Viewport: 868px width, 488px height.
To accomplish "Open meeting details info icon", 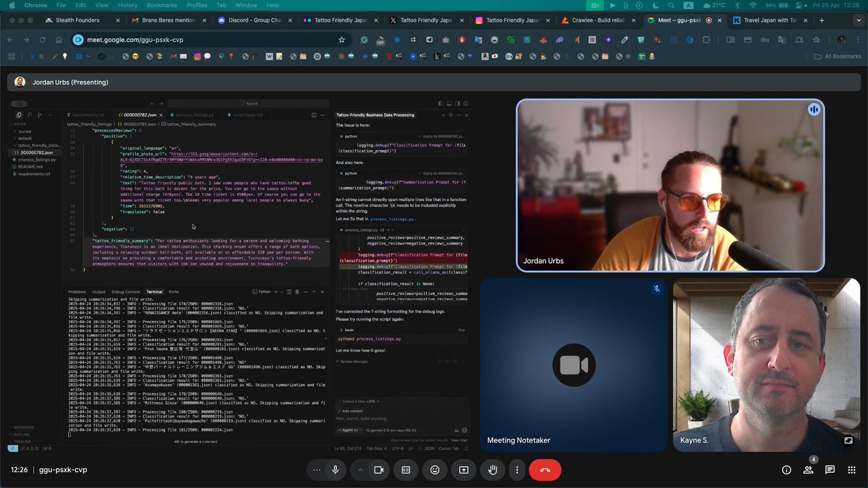I will [x=786, y=470].
